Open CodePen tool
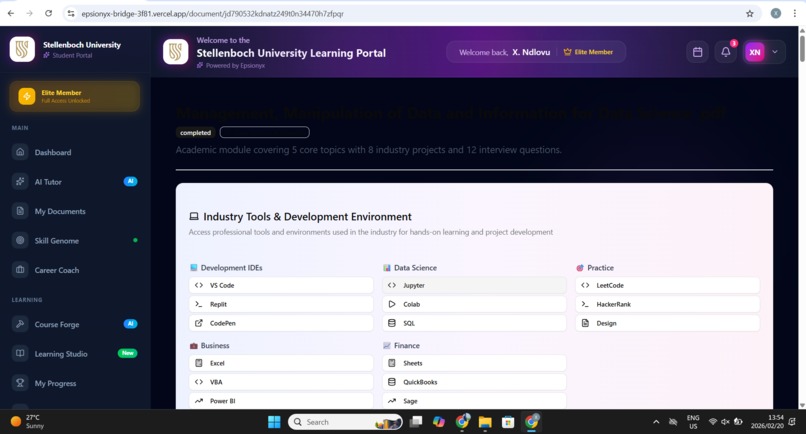 coord(281,323)
